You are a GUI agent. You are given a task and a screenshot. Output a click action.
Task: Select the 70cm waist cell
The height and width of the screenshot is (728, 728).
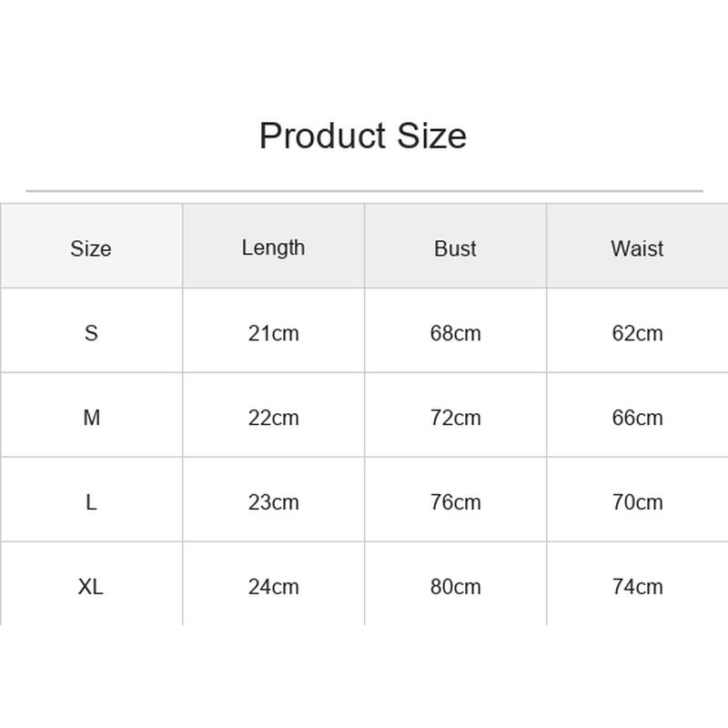[638, 502]
